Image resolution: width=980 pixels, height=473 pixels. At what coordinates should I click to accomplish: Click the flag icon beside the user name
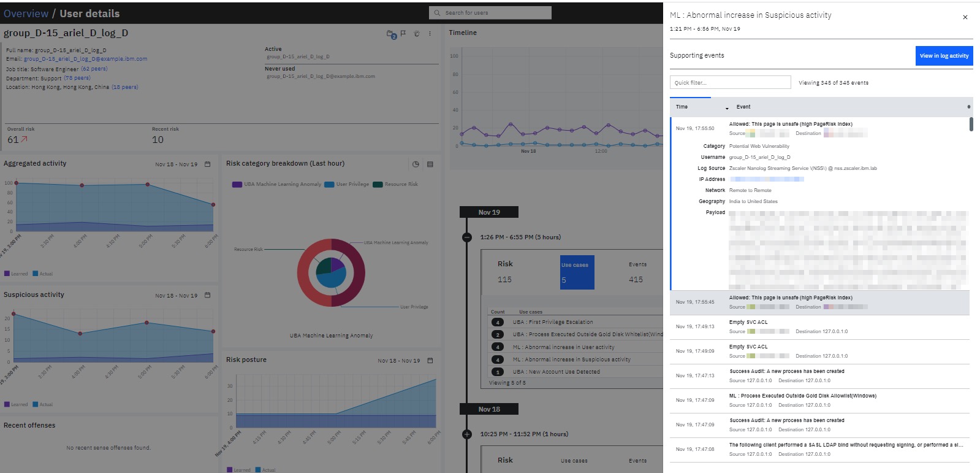click(x=403, y=34)
